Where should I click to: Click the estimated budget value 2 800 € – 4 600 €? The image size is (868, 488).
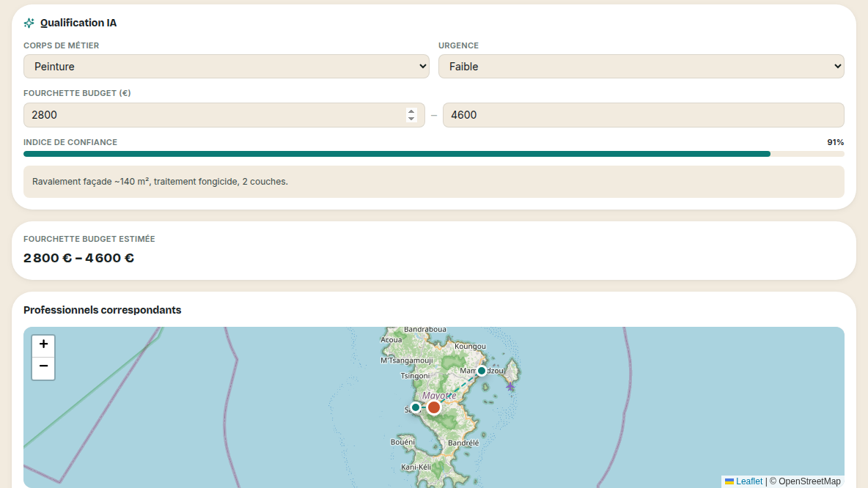(x=78, y=259)
